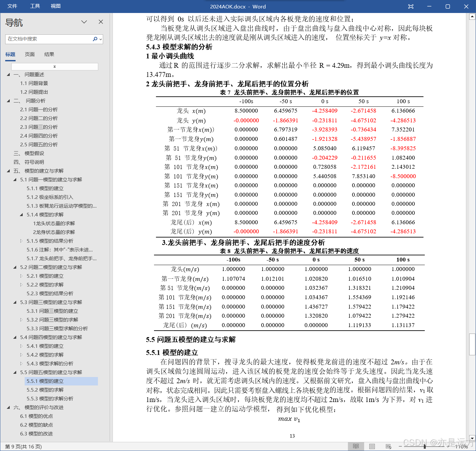Go to 5.2.3 模型的结果分析 heading

50,294
